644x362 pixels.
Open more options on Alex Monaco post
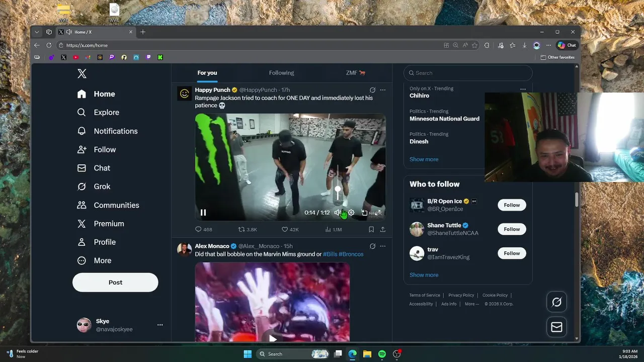(383, 246)
